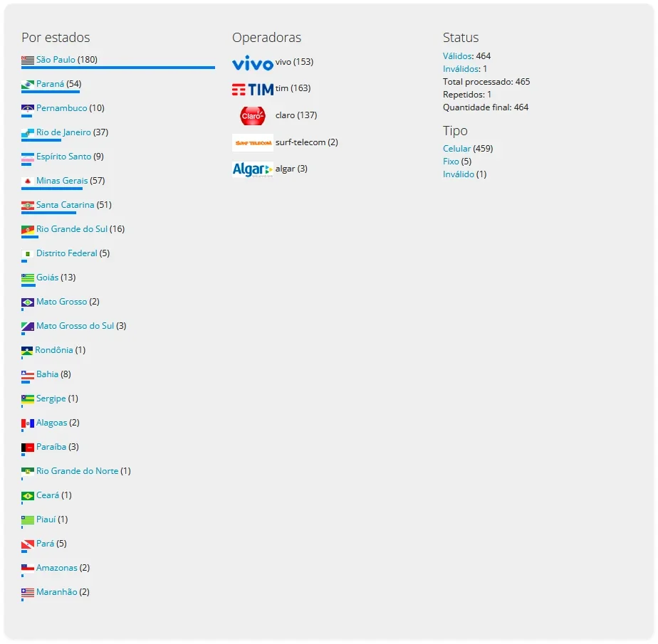Filter by Celular type link
This screenshot has width=658, height=644.
pyautogui.click(x=456, y=149)
